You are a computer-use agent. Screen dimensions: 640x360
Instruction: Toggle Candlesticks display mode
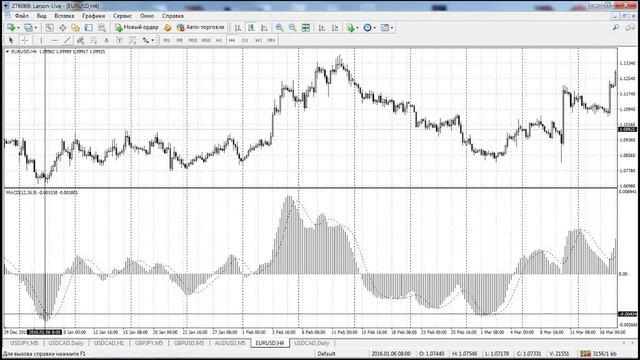(251, 28)
